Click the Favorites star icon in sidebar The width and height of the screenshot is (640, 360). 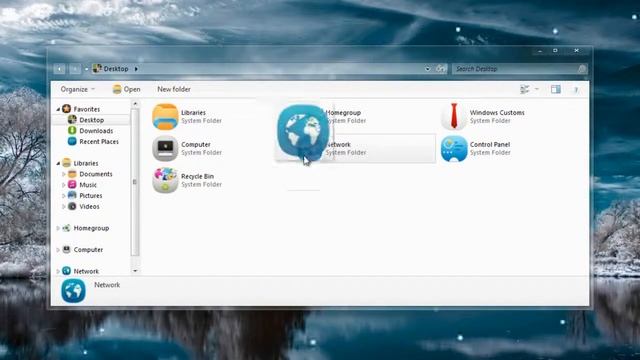point(67,109)
